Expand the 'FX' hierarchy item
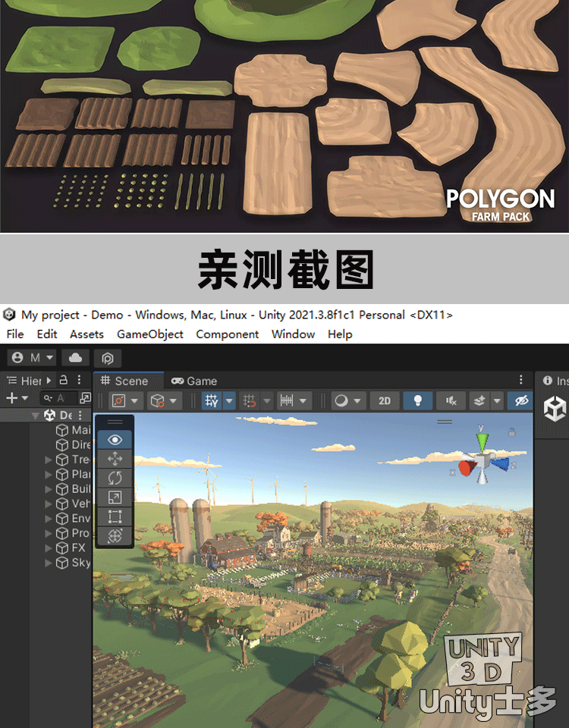The height and width of the screenshot is (728, 569). click(x=48, y=548)
